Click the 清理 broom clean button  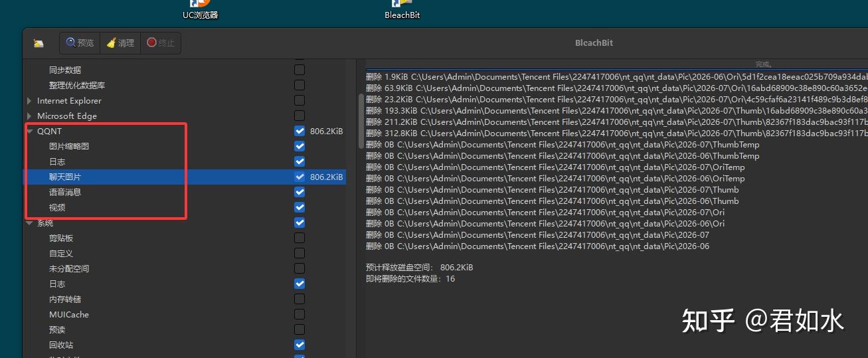point(120,43)
